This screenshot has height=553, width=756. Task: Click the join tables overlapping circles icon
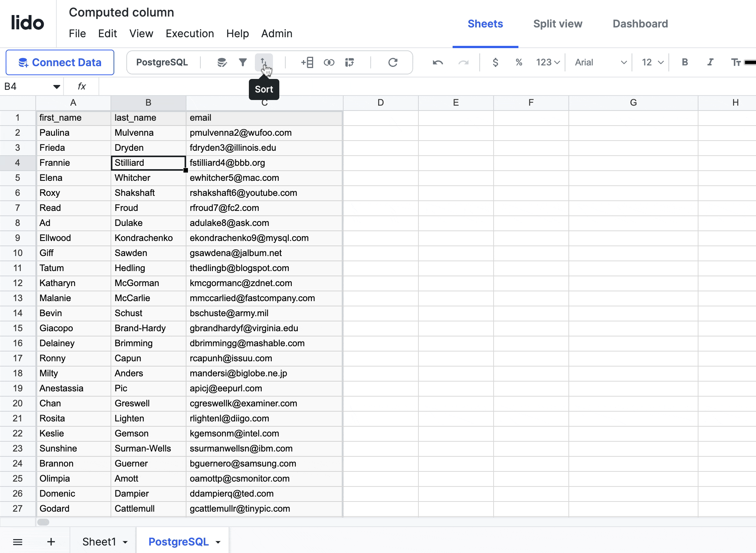click(x=329, y=62)
